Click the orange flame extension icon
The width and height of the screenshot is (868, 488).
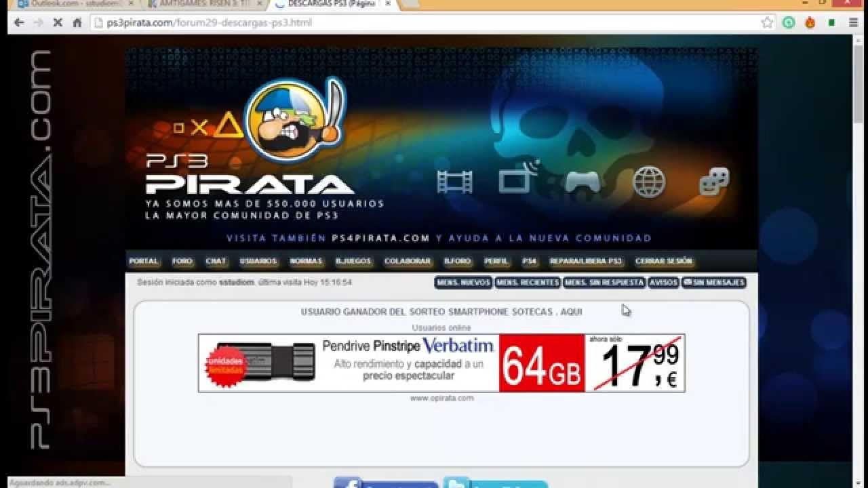click(x=810, y=22)
